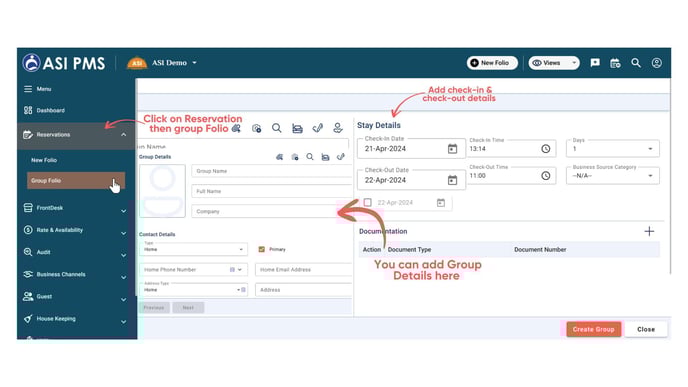Click the ASI PMS logo
The width and height of the screenshot is (688, 387).
[x=64, y=63]
